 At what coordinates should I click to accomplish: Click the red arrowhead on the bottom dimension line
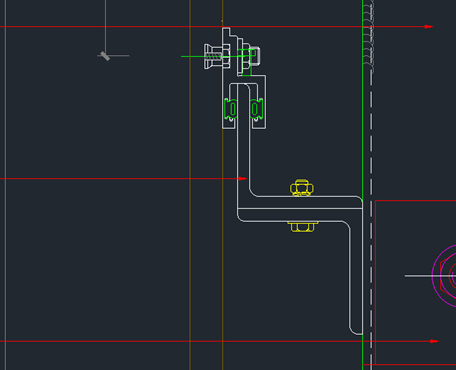[434, 341]
